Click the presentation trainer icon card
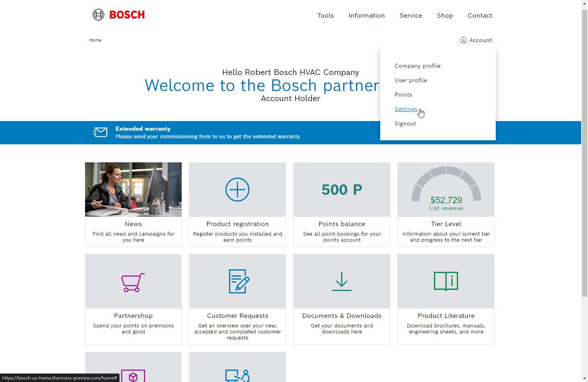 [237, 367]
